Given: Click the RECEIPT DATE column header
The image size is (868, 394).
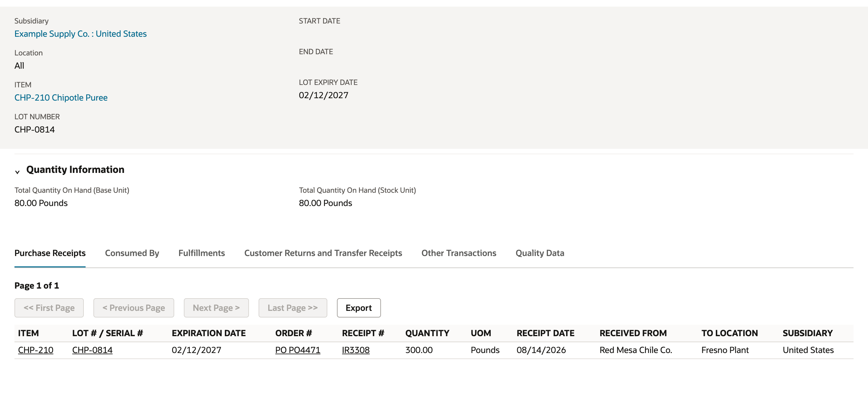Looking at the screenshot, I should pos(546,333).
